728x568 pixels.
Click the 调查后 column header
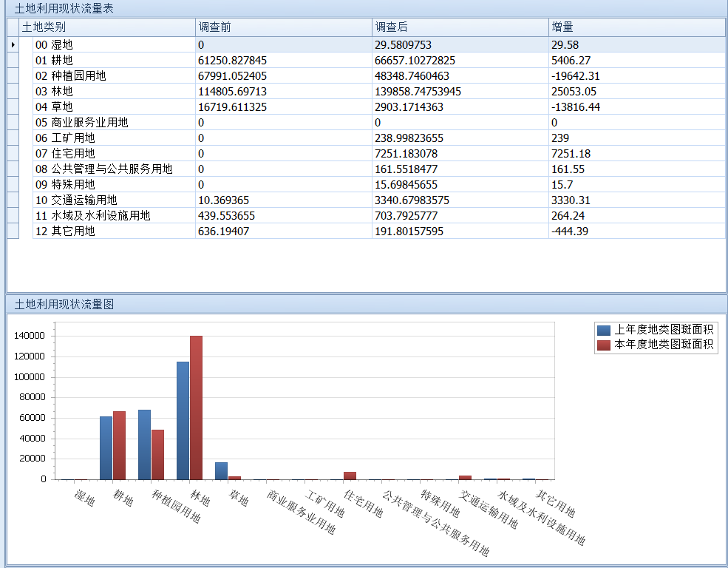460,27
